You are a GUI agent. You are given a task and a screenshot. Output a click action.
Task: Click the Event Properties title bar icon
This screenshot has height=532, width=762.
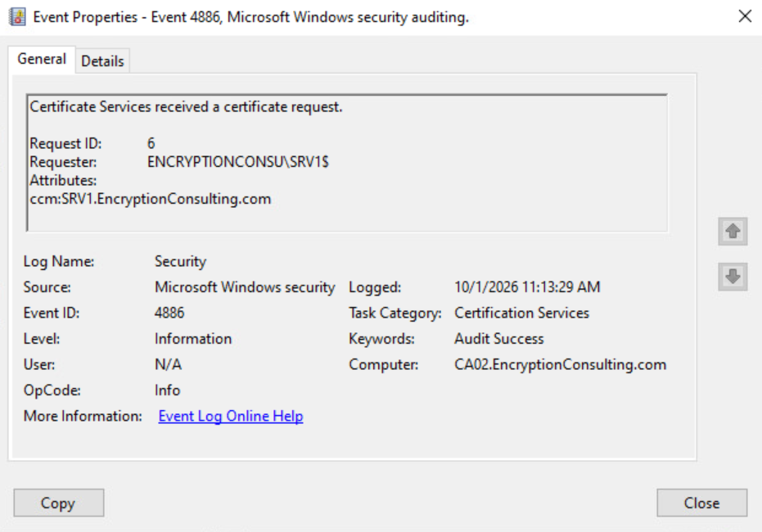click(x=17, y=17)
